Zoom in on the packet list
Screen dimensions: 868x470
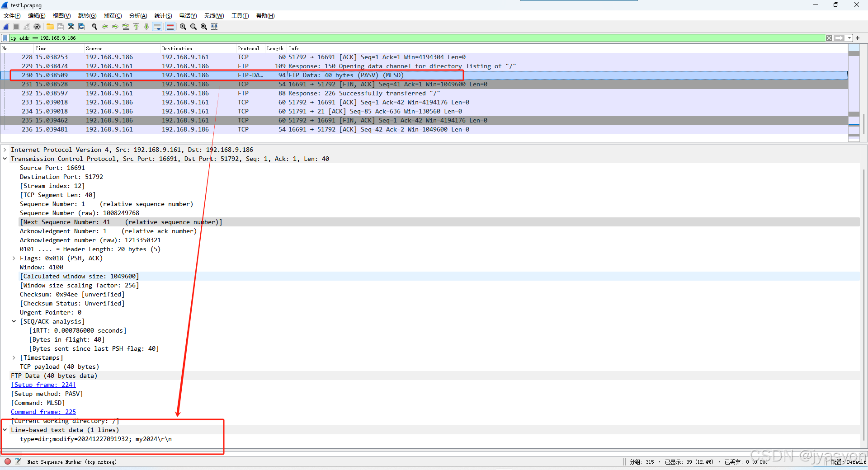[x=183, y=27]
